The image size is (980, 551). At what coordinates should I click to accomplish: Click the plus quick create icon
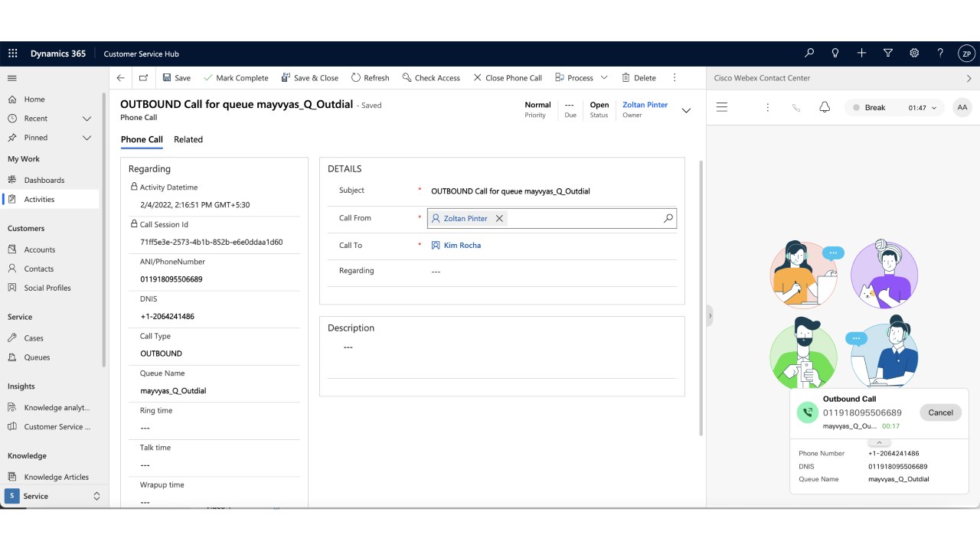coord(861,53)
